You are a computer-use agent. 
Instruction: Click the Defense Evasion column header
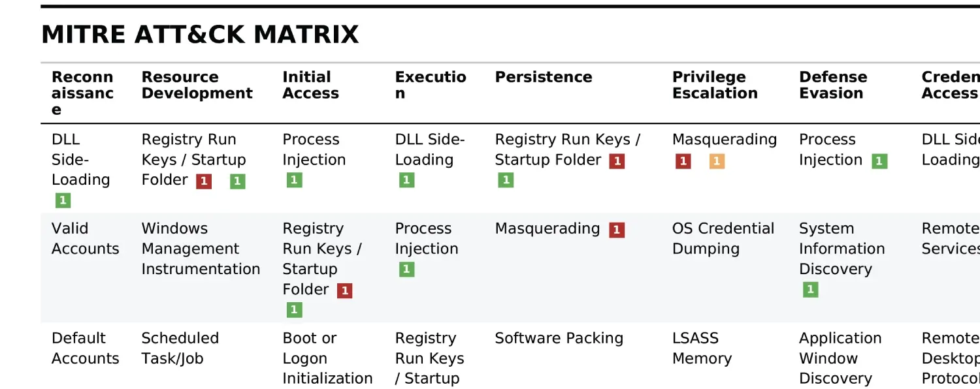click(832, 85)
